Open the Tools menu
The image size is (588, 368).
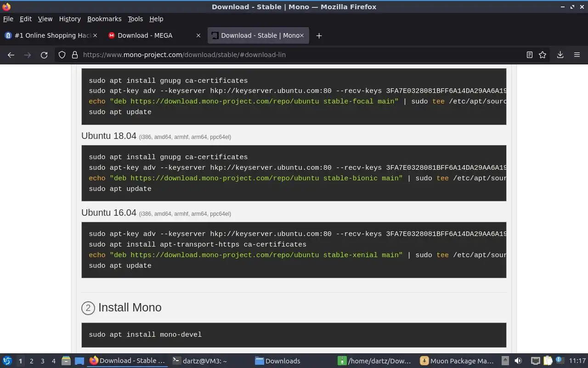point(135,19)
